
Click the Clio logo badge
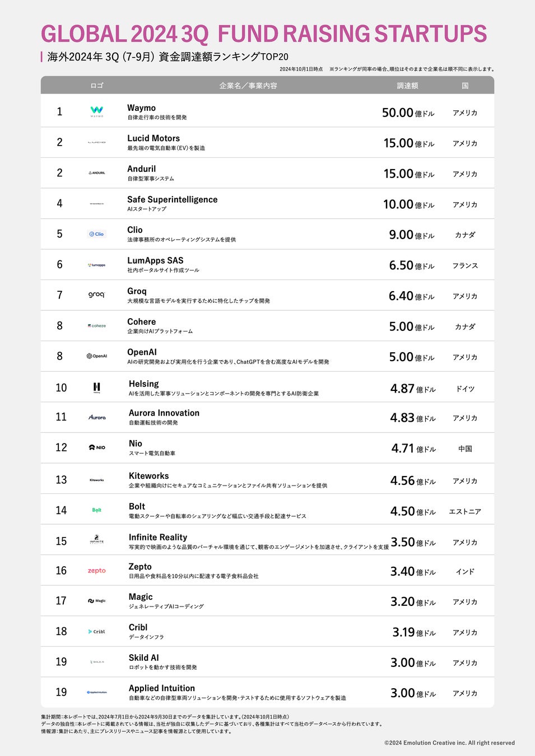tap(97, 234)
